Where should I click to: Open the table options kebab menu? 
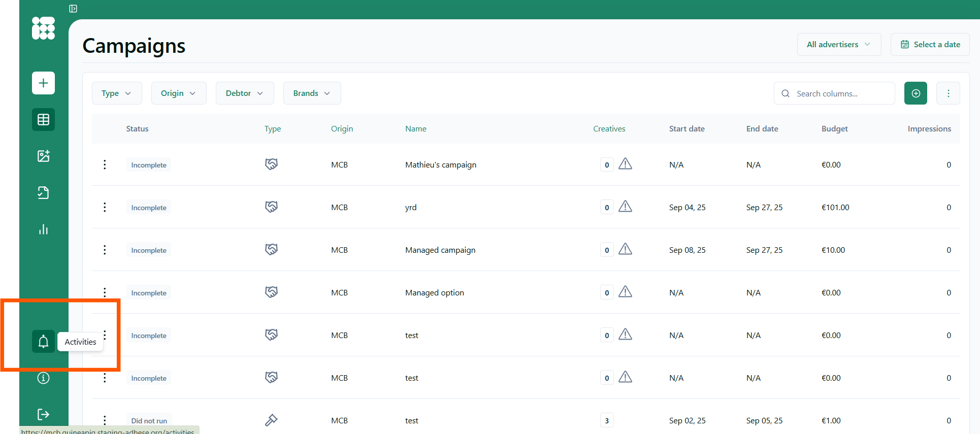948,93
